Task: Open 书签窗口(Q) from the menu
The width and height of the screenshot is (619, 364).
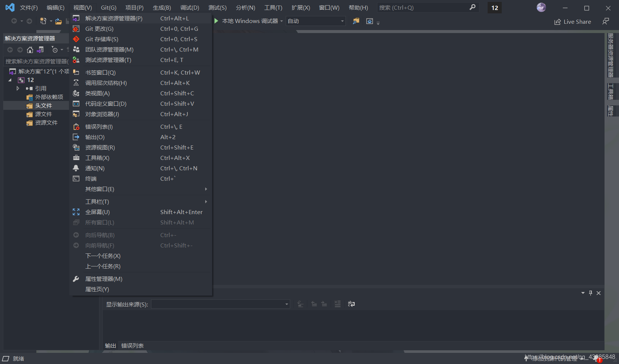Action: click(x=141, y=72)
